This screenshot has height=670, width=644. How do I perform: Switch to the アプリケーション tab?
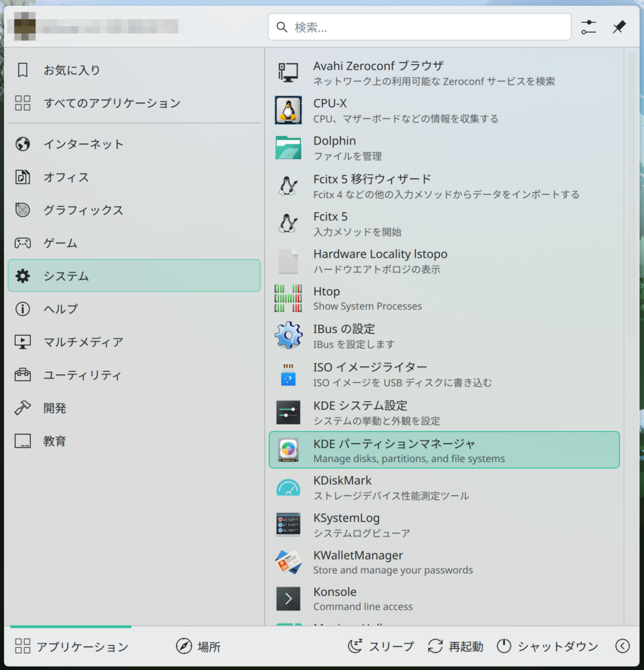(72, 646)
